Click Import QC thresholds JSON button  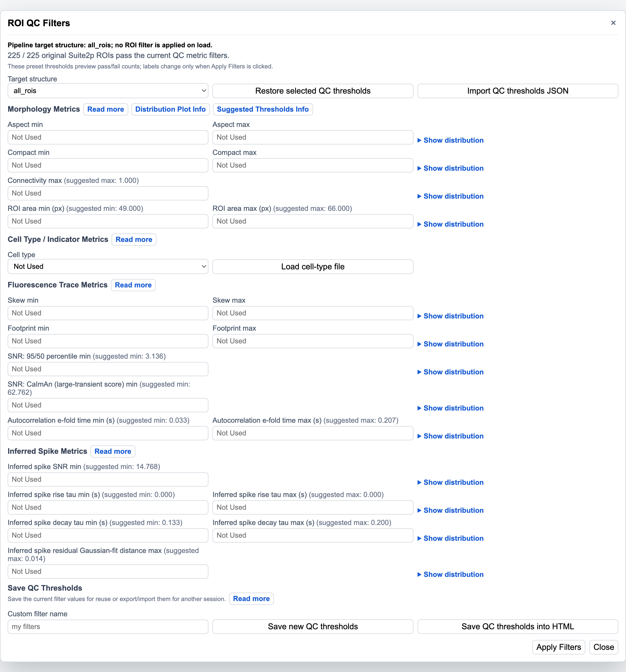[517, 91]
